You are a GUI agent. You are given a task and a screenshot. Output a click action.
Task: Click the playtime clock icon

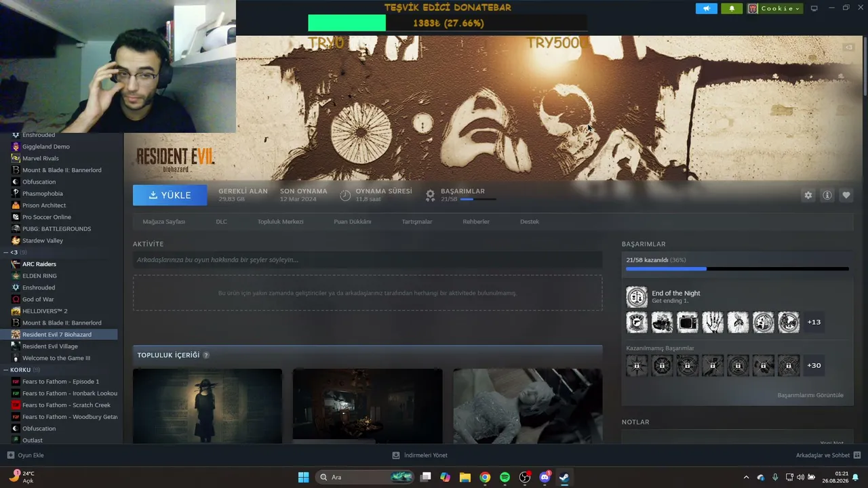tap(345, 195)
